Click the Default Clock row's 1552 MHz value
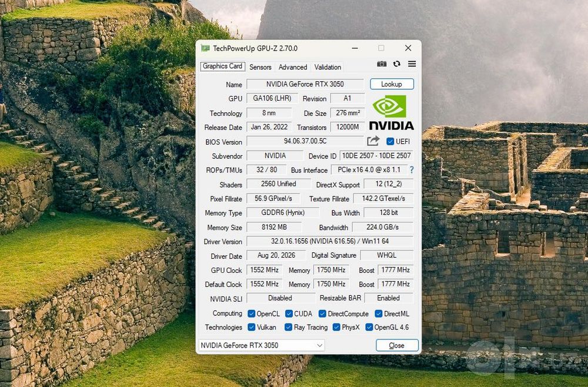Image resolution: width=588 pixels, height=387 pixels. (x=265, y=284)
